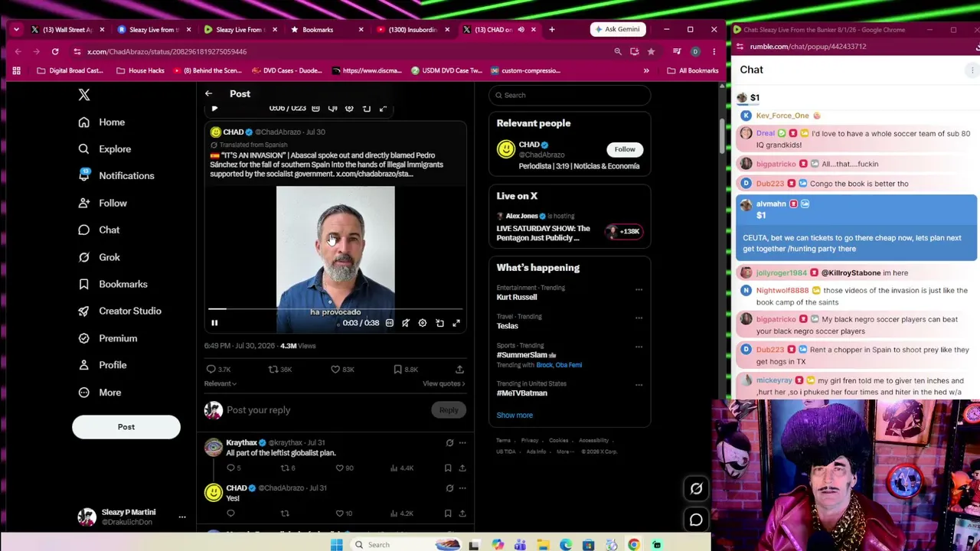Viewport: 980px width, 551px height.
Task: Open the main post's reply comments icon
Action: point(211,370)
